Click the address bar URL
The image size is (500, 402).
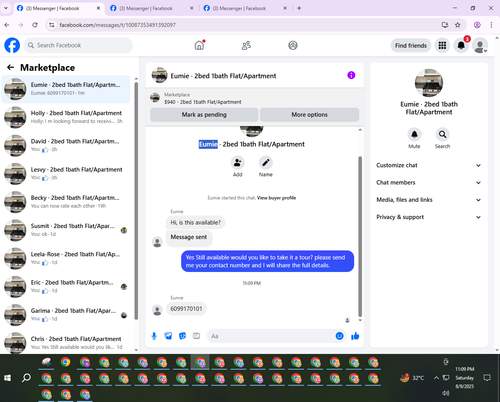pyautogui.click(x=117, y=25)
